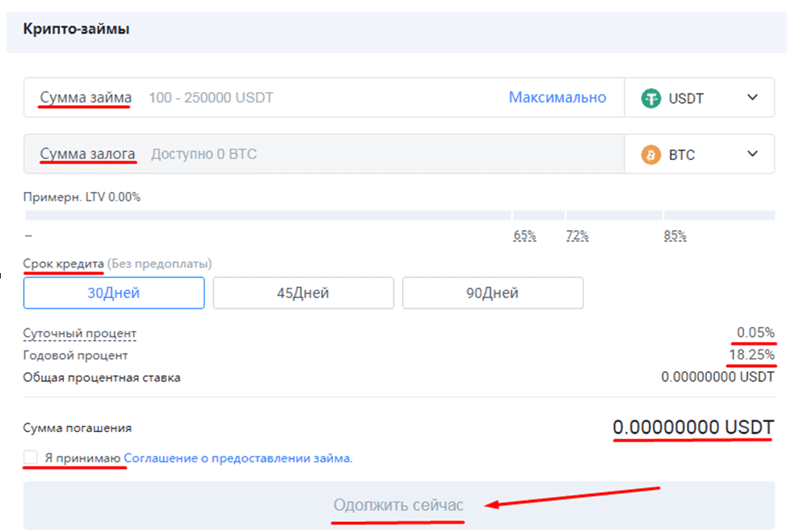Focus the Сумма займа input field

pos(324,98)
